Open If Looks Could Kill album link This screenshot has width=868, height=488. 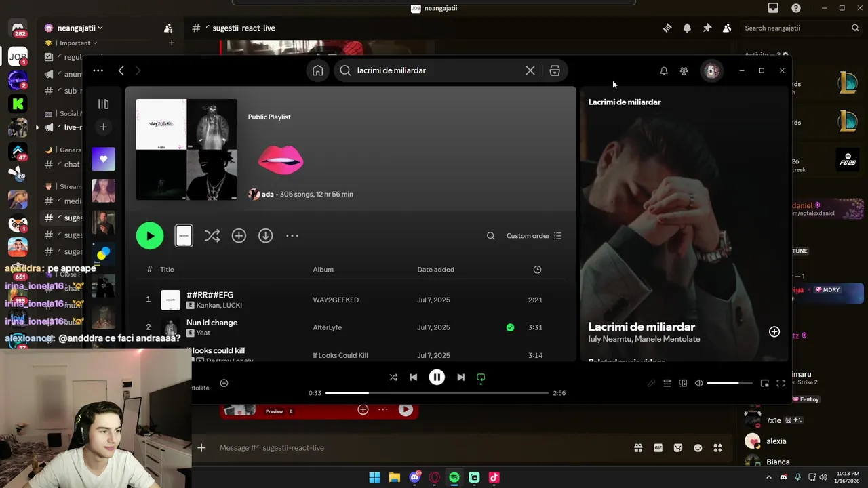(x=340, y=355)
